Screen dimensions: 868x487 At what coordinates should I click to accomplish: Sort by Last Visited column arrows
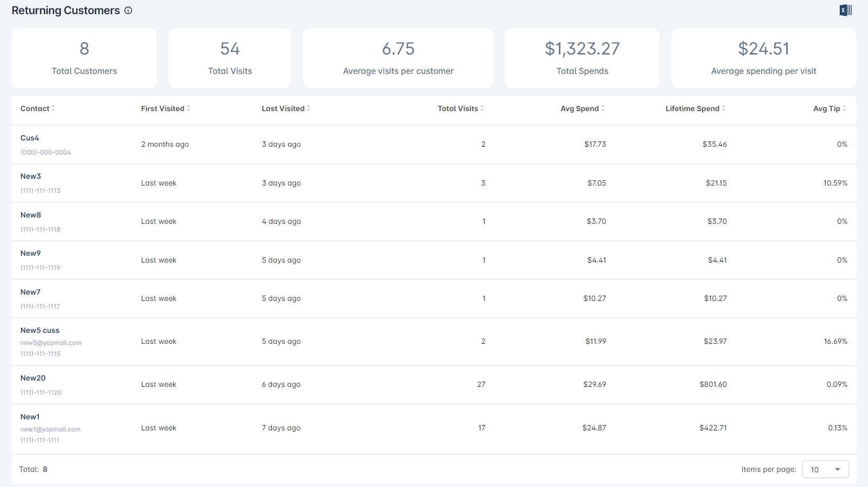309,109
